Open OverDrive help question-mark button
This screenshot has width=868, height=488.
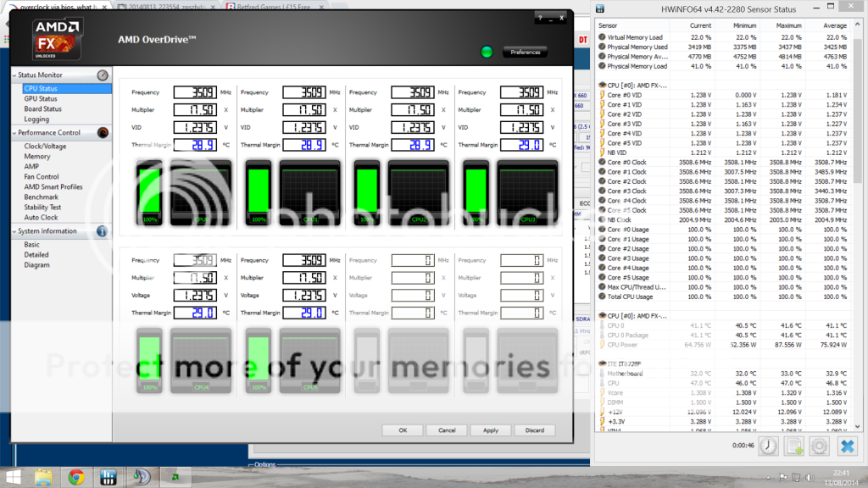click(x=540, y=19)
